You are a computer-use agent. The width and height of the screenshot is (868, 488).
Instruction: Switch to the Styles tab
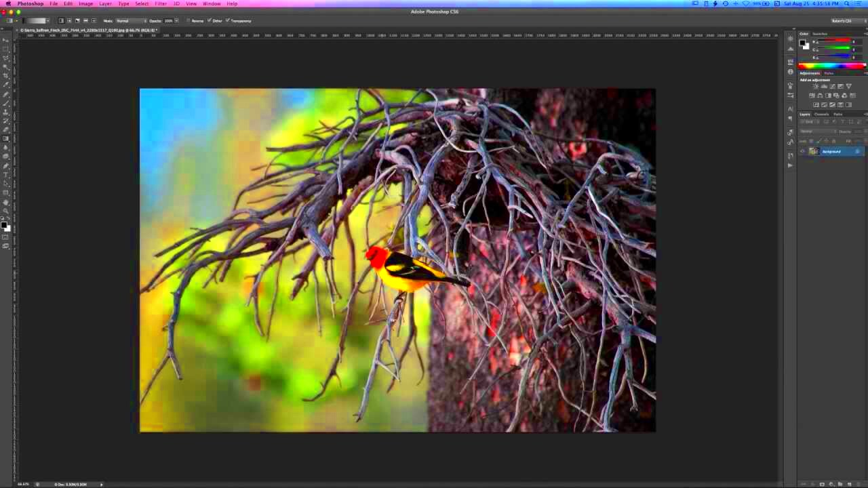tap(829, 73)
